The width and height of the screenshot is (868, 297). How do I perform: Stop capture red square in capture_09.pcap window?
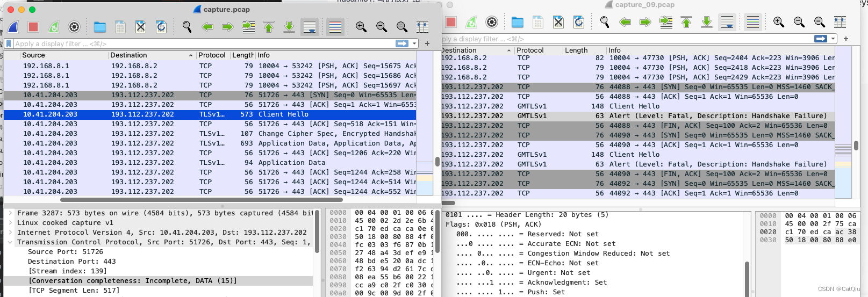[451, 22]
